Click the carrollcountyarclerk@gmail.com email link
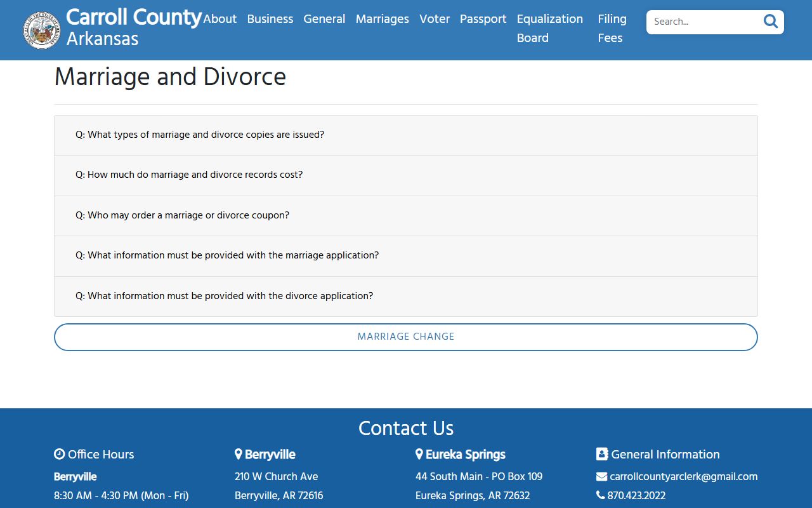The height and width of the screenshot is (508, 812). point(683,477)
